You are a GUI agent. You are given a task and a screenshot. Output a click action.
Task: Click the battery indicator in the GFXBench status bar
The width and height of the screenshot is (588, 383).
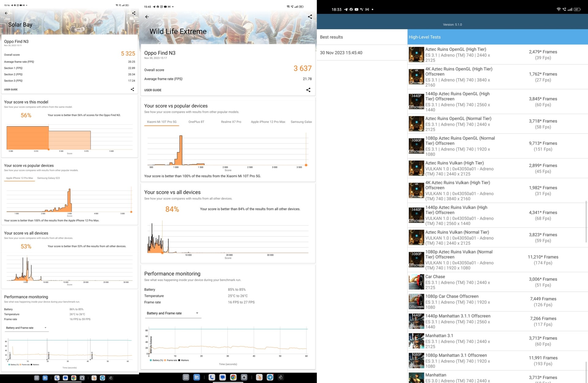(577, 9)
